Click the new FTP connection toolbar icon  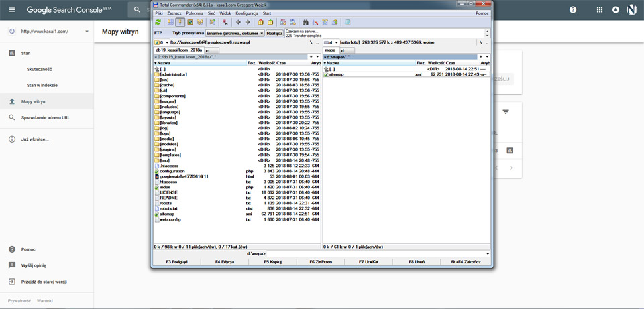pos(293,22)
